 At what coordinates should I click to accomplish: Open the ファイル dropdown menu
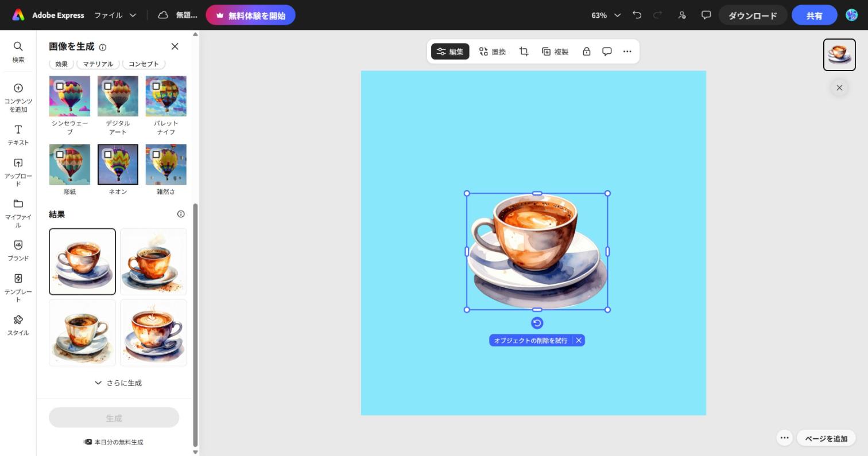point(115,15)
